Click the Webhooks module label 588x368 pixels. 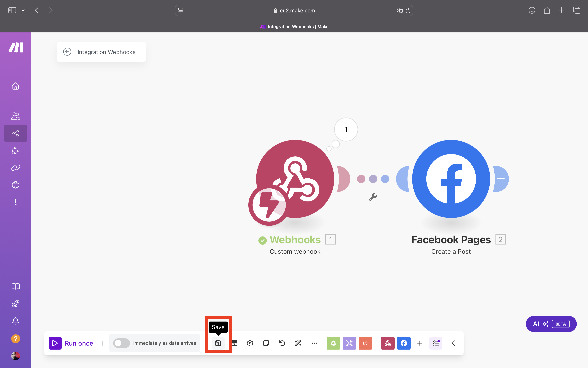click(295, 240)
